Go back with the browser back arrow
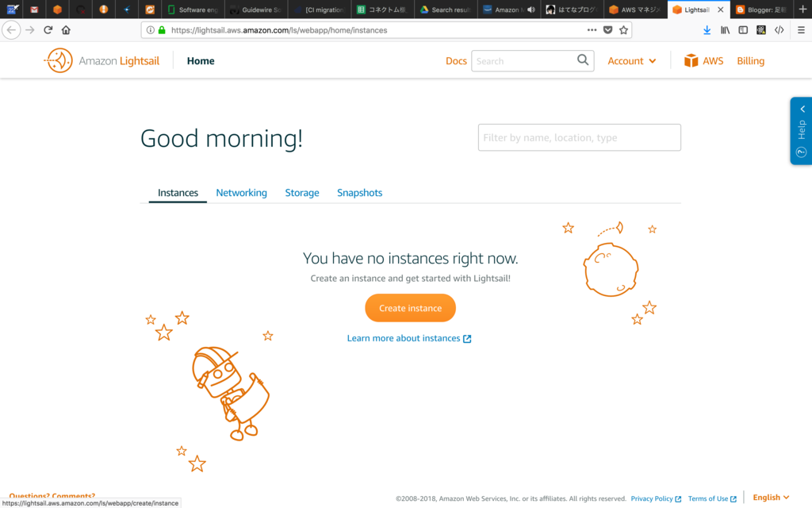This screenshot has height=508, width=812. click(x=11, y=30)
